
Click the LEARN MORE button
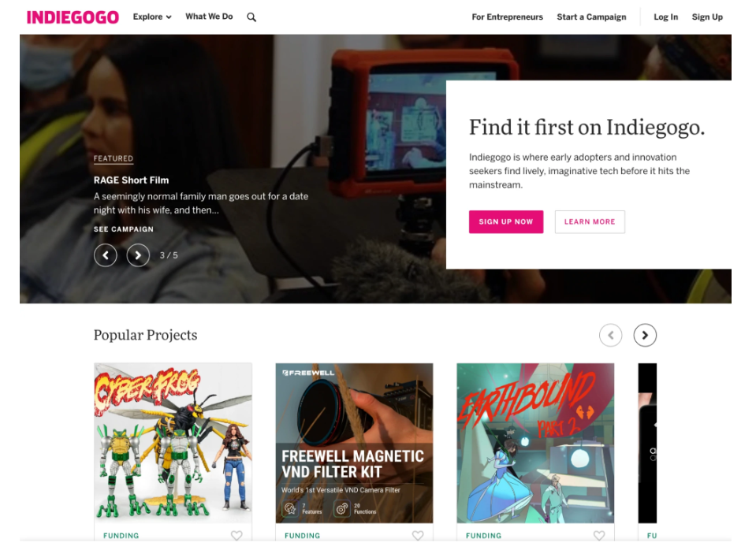(x=590, y=221)
